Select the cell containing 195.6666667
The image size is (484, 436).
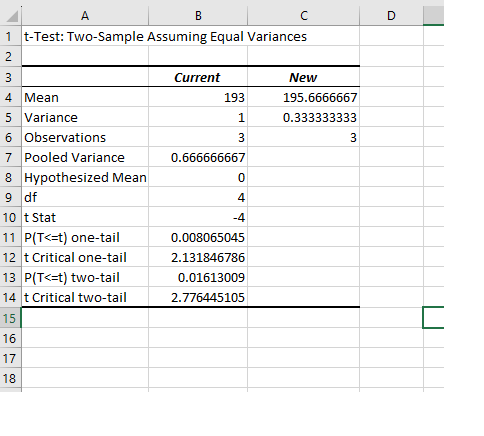pos(304,97)
